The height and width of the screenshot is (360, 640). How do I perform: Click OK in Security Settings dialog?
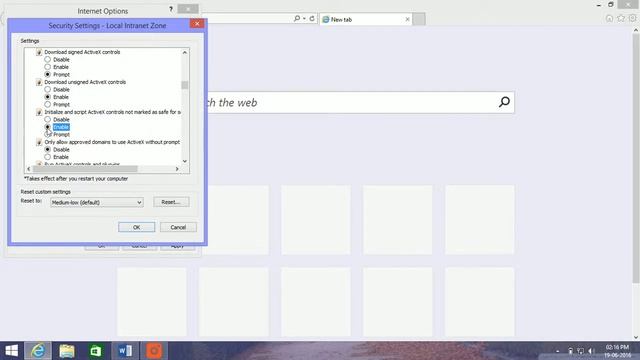pos(137,227)
